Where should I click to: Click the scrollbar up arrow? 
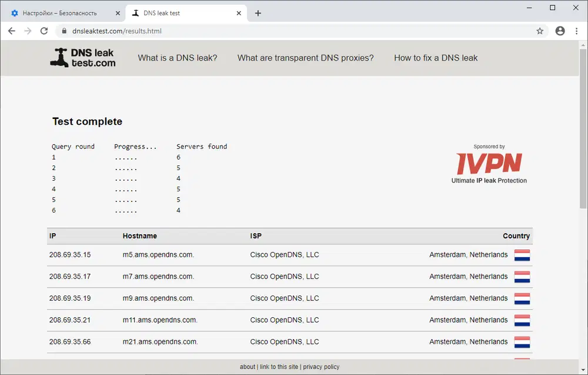coord(583,45)
